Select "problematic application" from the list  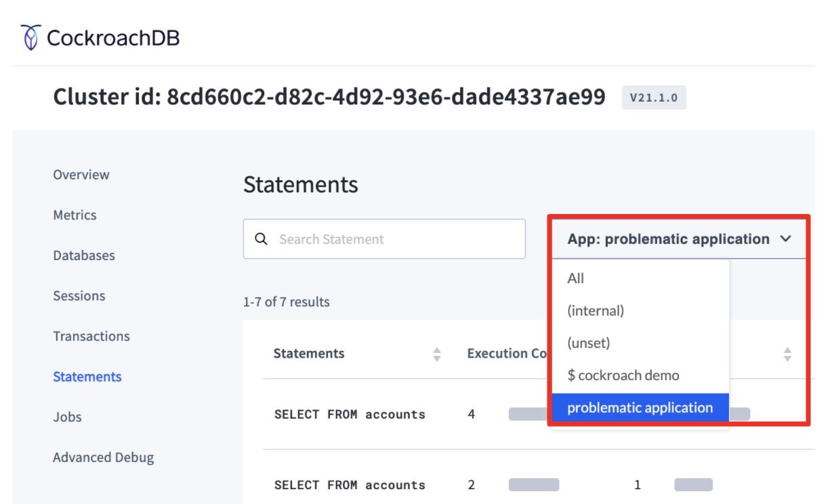tap(640, 407)
